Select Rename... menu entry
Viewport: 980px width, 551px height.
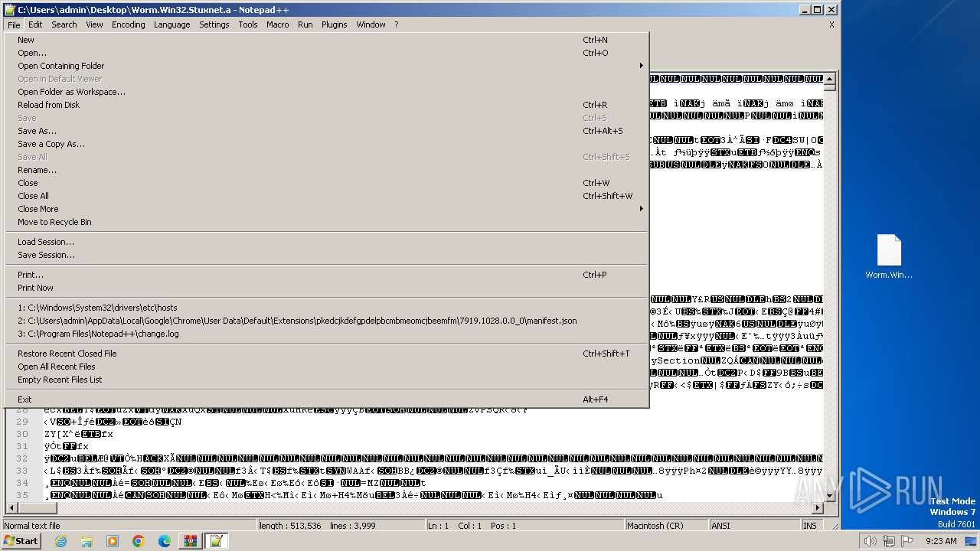327,170
